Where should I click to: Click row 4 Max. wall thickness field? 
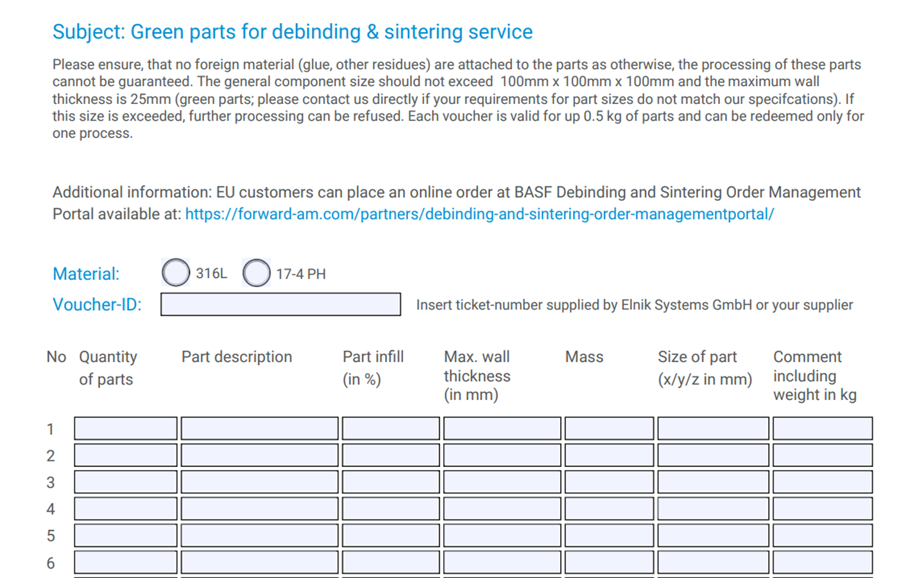(502, 509)
